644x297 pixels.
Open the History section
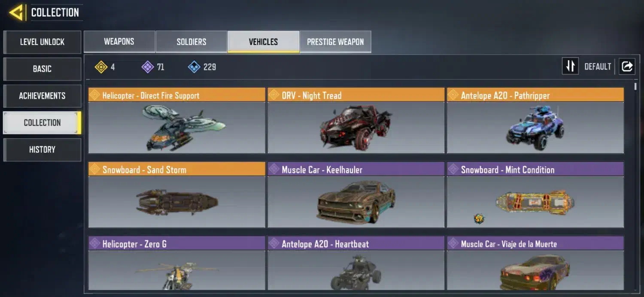[42, 150]
